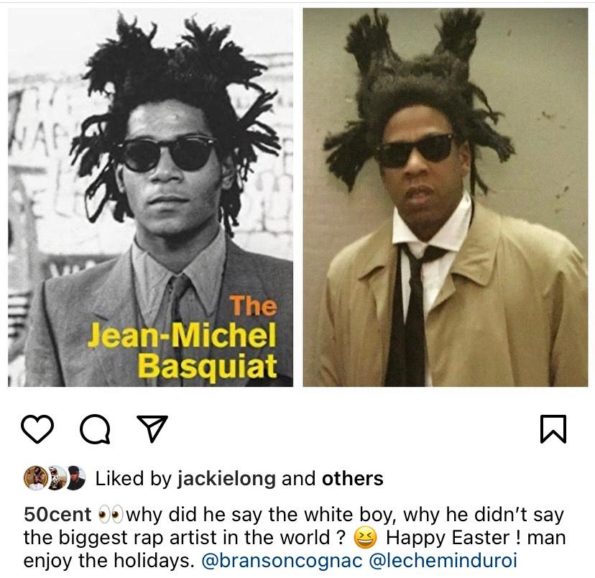Follow the @lecheminduroi mention
595x578 pixels.
pyautogui.click(x=443, y=561)
